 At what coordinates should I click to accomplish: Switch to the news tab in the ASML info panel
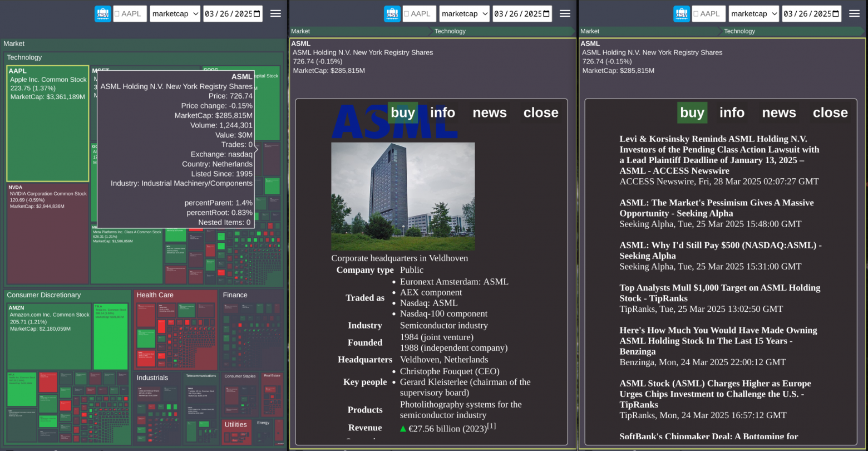490,112
